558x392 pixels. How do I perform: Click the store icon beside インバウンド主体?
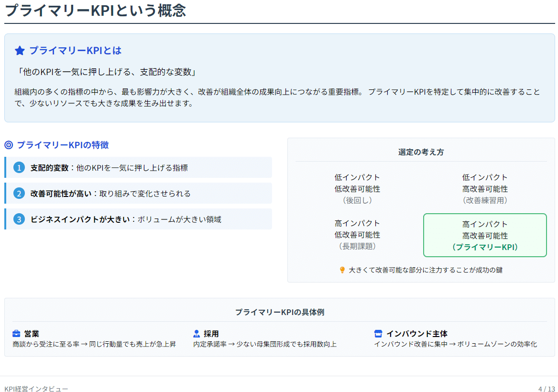[x=378, y=334]
